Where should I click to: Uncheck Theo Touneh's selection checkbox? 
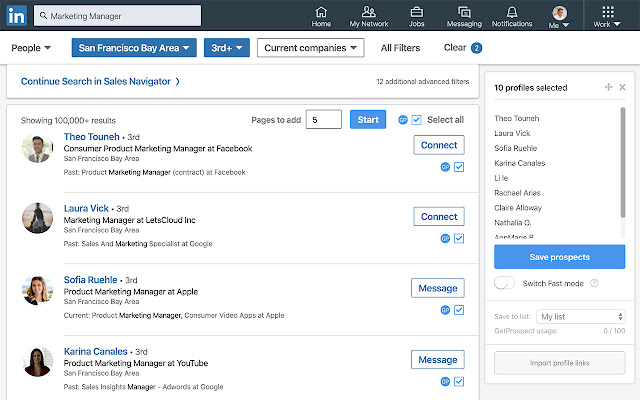tap(459, 167)
